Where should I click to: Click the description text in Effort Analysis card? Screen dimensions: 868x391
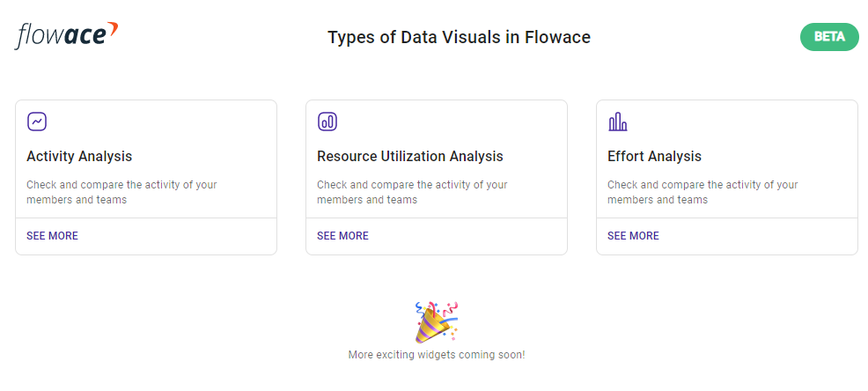702,192
